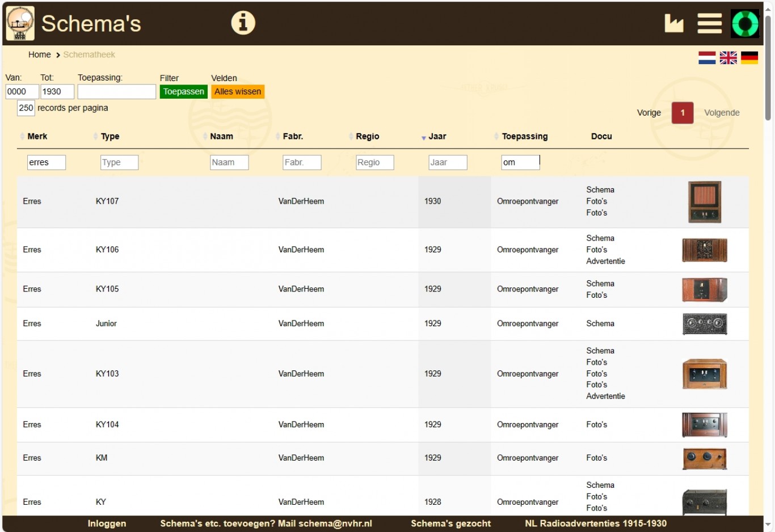775x532 pixels.
Task: Click Regio column filter input
Action: click(374, 162)
